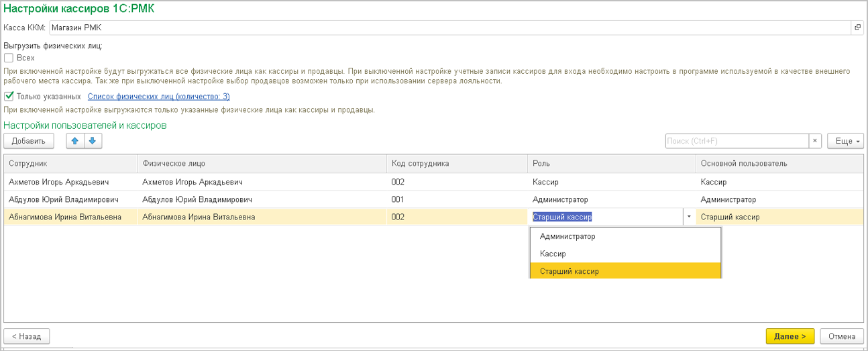Open the Роль dropdown arrow
The image size is (868, 351).
pyautogui.click(x=689, y=217)
